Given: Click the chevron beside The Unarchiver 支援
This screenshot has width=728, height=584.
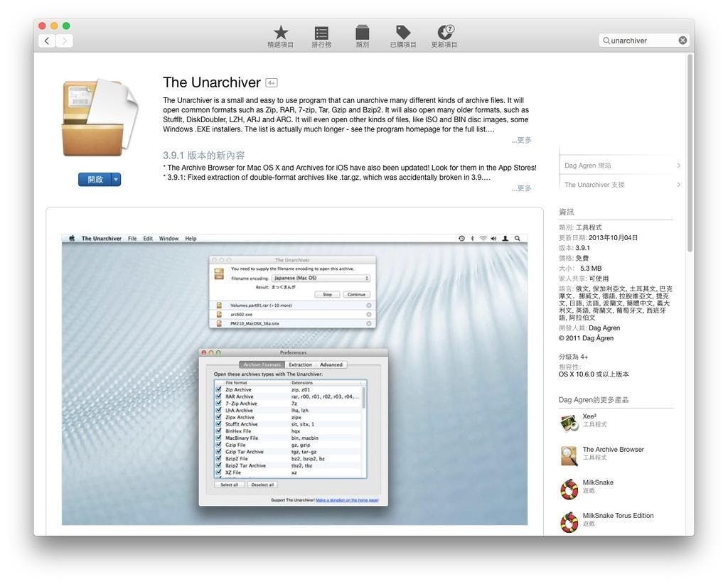Looking at the screenshot, I should [x=678, y=185].
